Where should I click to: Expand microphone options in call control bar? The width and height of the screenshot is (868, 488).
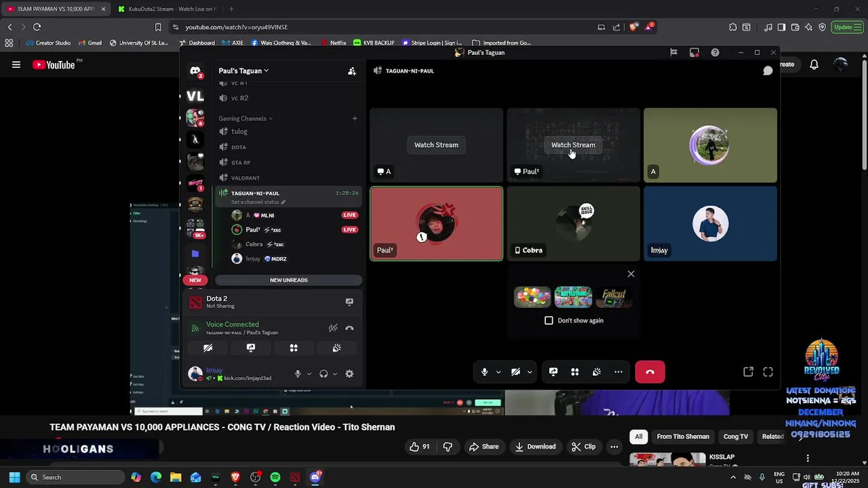tap(498, 371)
